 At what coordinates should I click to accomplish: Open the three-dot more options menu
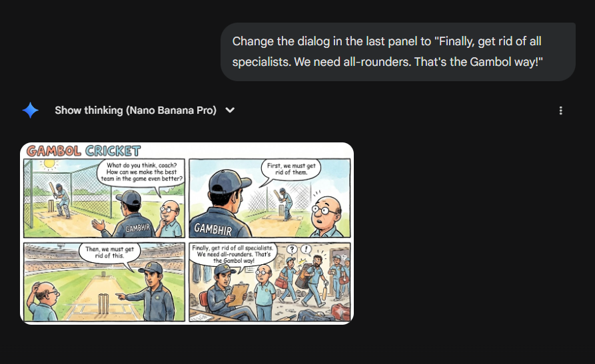(560, 110)
